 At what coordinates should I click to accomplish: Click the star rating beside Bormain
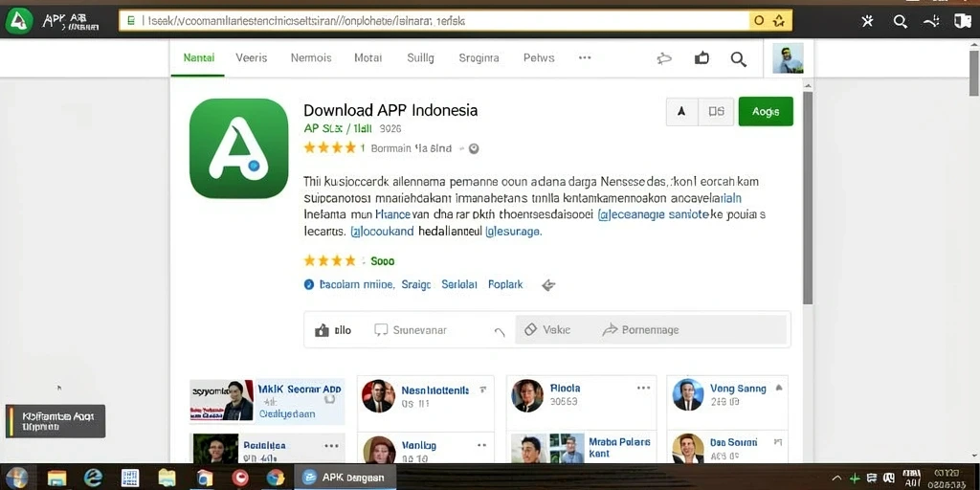coord(329,148)
